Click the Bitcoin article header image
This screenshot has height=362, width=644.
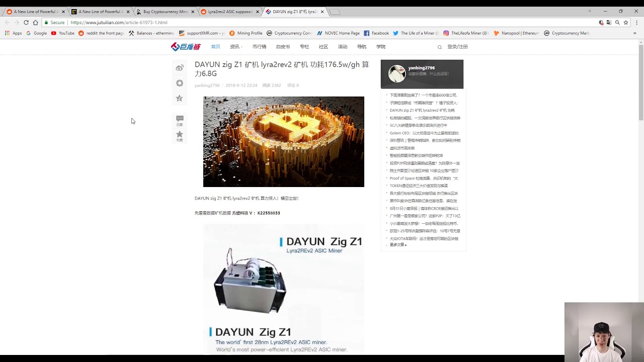(x=283, y=142)
